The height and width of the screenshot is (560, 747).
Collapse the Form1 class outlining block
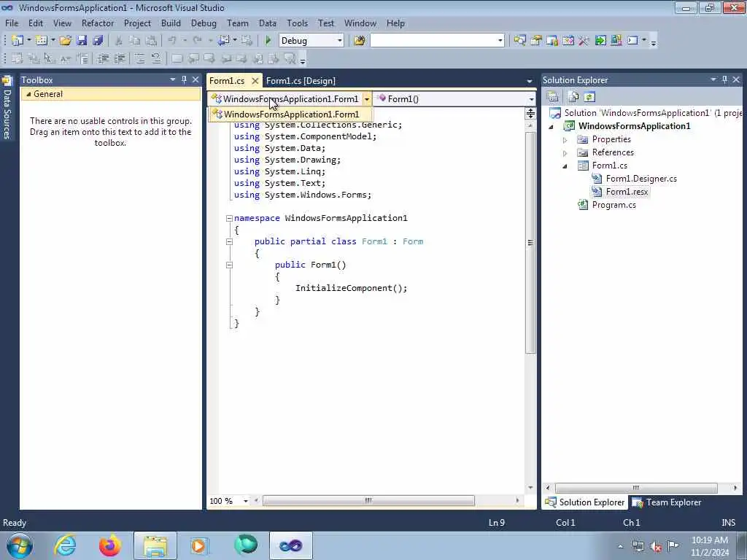pos(229,241)
